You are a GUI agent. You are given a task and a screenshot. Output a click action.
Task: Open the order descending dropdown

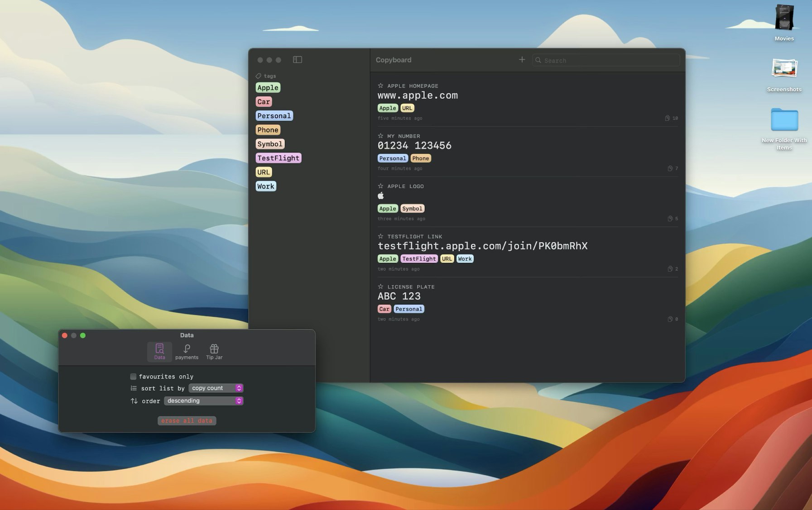click(x=204, y=401)
